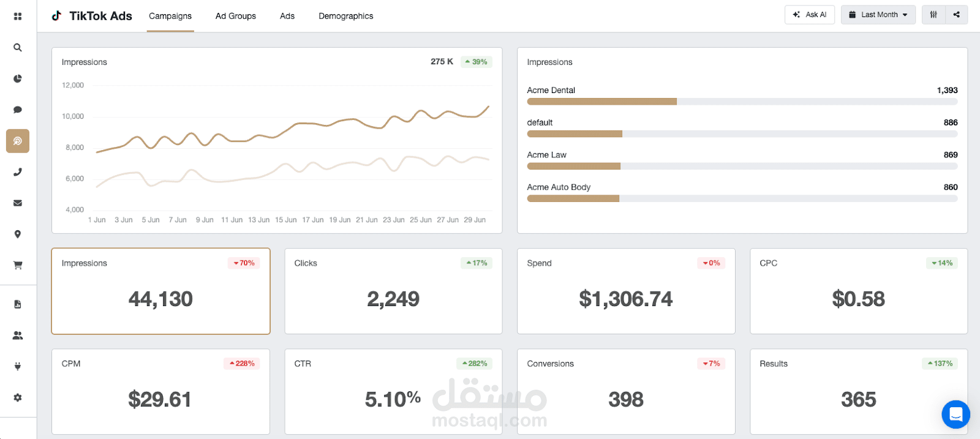Open the users icon in the sidebar
The image size is (980, 439).
pos(18,336)
